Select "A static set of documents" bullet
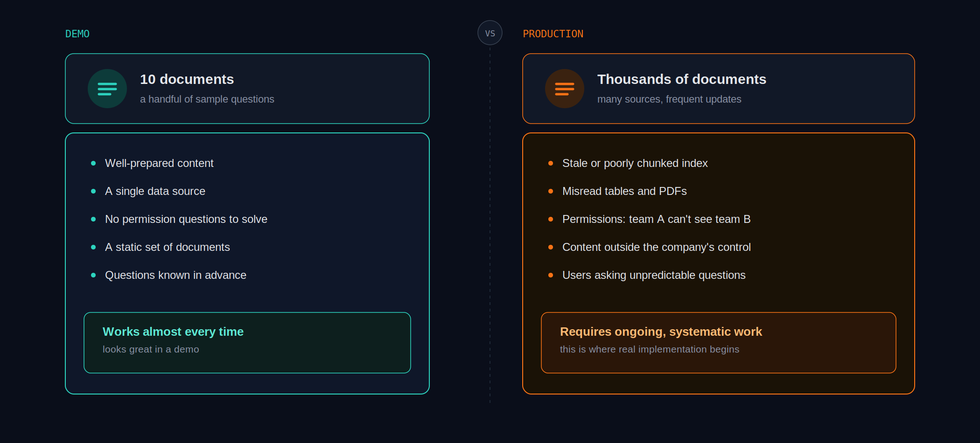Image resolution: width=980 pixels, height=443 pixels. [x=168, y=247]
